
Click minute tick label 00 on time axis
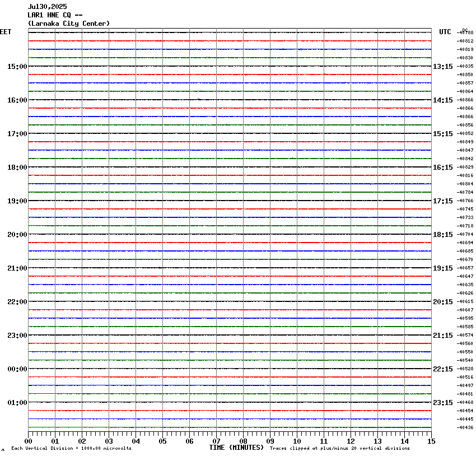click(28, 441)
